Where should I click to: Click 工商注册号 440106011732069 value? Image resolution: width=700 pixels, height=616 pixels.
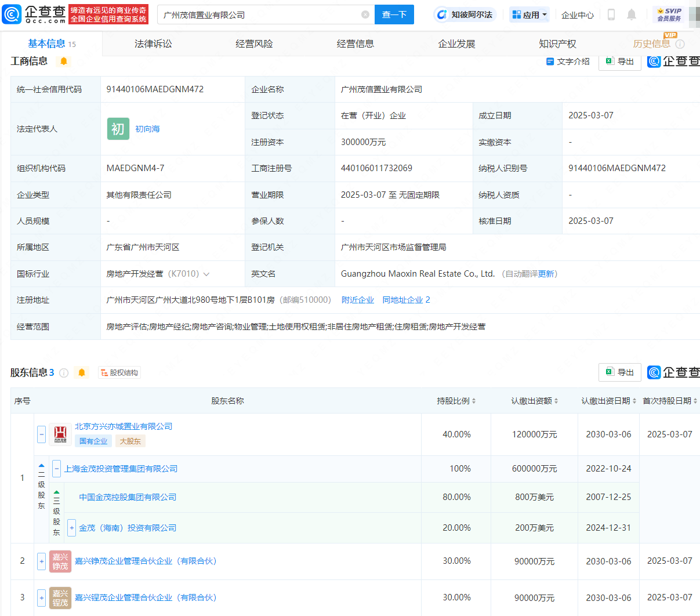[x=376, y=168]
